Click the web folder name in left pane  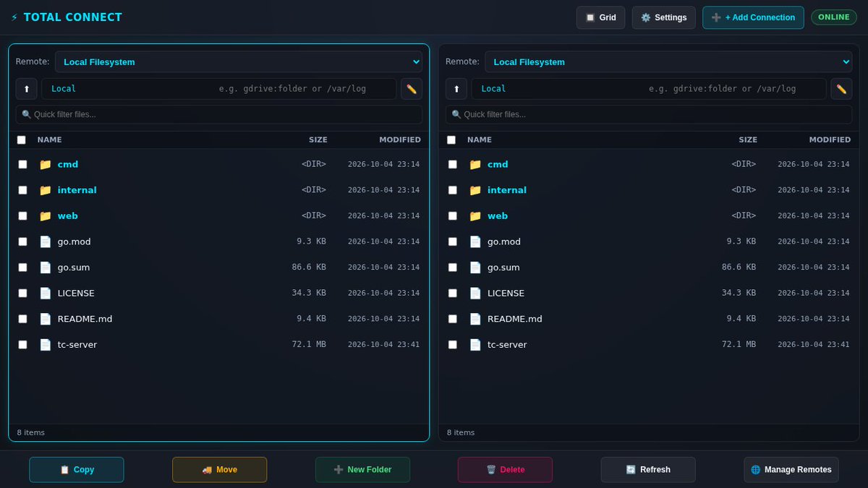[x=68, y=215]
